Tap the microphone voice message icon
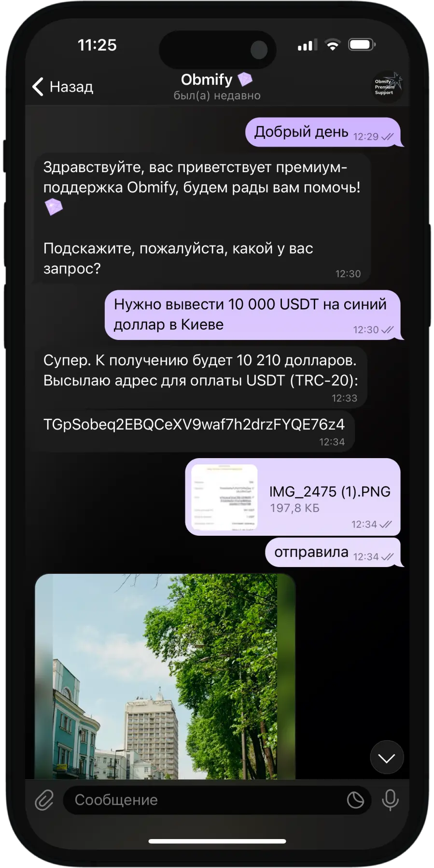Viewport: 434px width, 868px height. point(390,800)
